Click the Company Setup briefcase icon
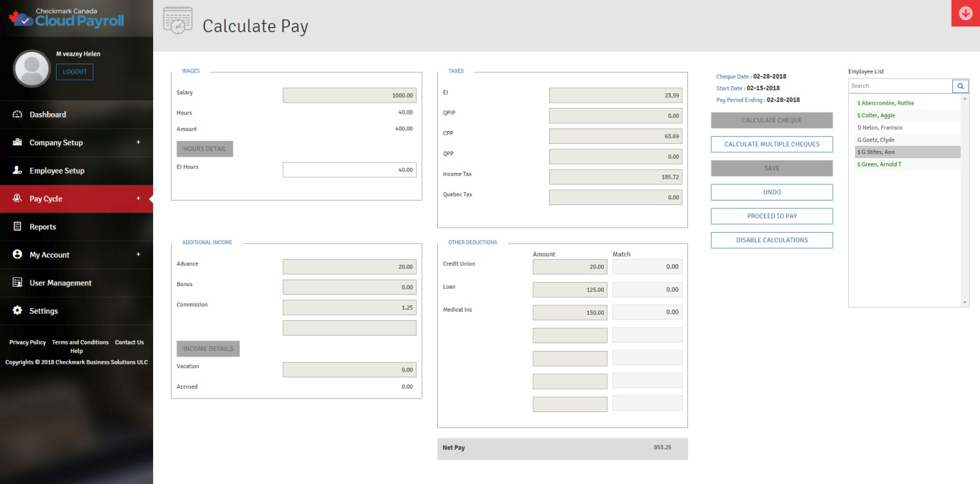The height and width of the screenshot is (484, 980). [x=17, y=143]
